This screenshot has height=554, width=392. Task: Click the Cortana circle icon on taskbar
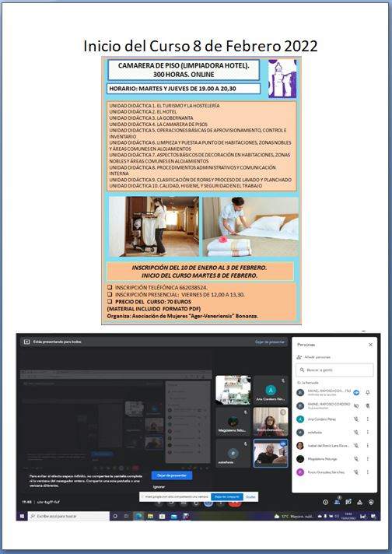point(115,516)
